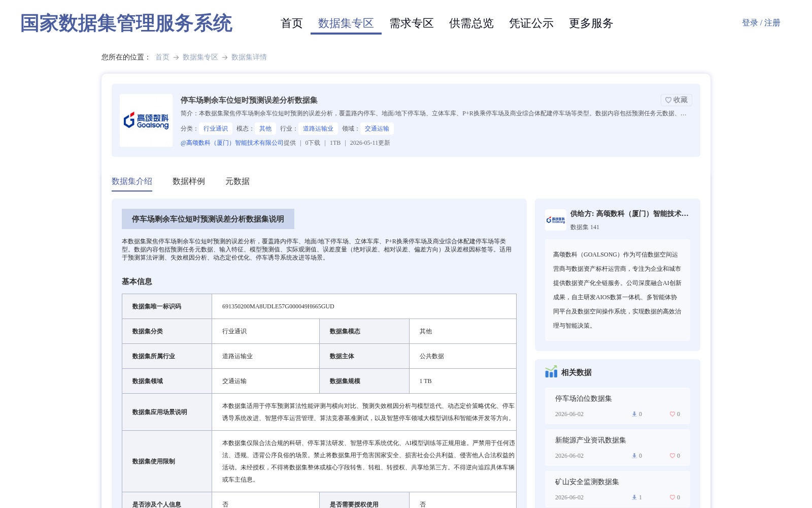Click the 公共数据 table cell
The width and height of the screenshot is (812, 508).
tap(463, 356)
